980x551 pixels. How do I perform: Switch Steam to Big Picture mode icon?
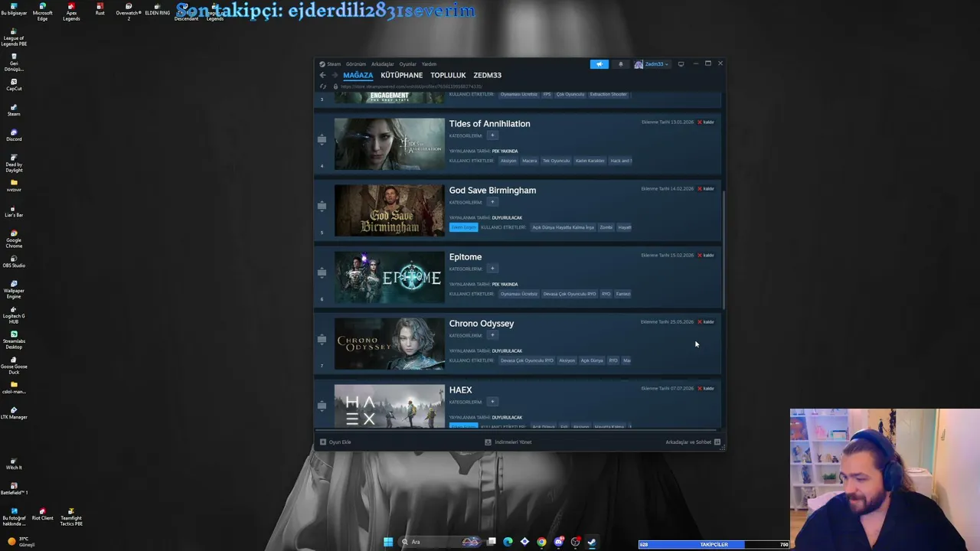pos(681,64)
